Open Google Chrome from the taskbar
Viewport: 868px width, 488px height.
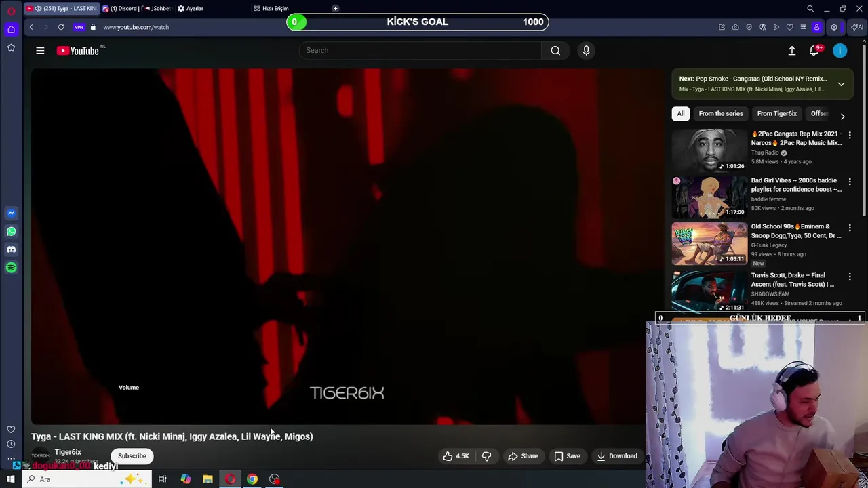252,479
